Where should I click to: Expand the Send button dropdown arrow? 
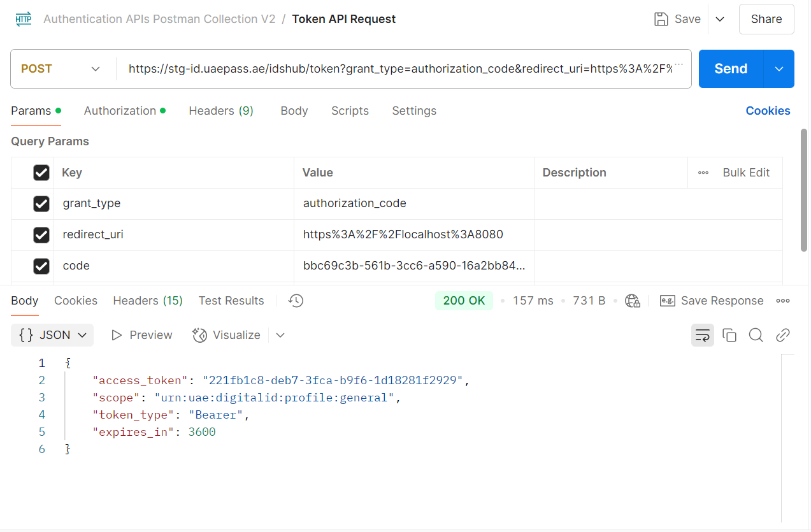[x=779, y=69]
